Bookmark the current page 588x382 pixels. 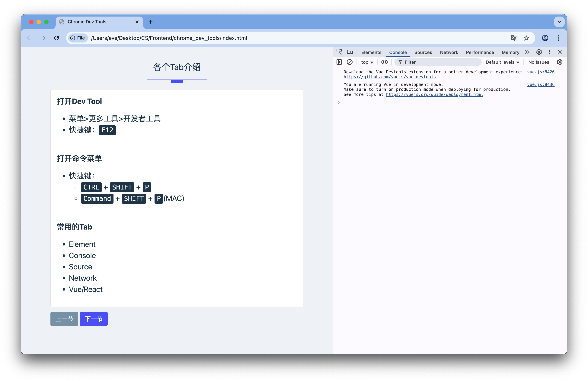click(x=526, y=38)
